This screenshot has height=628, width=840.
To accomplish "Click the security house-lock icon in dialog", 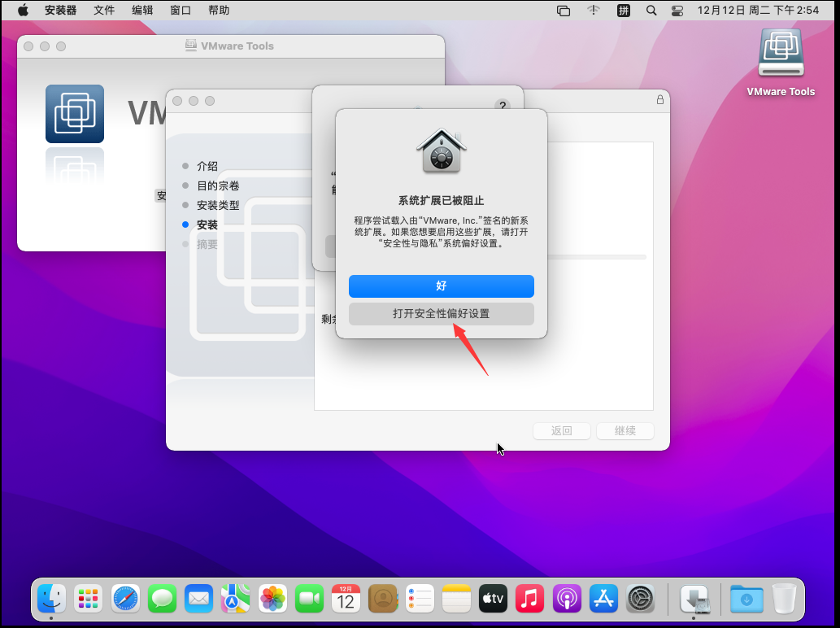I will coord(442,151).
